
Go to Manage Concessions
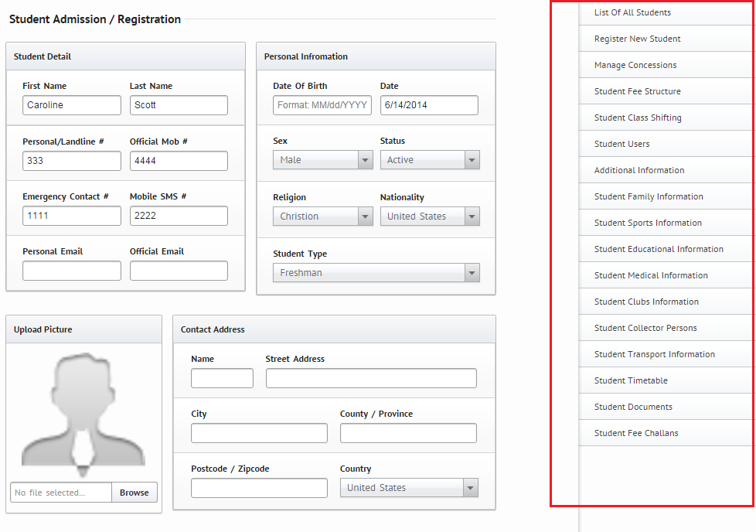[635, 65]
